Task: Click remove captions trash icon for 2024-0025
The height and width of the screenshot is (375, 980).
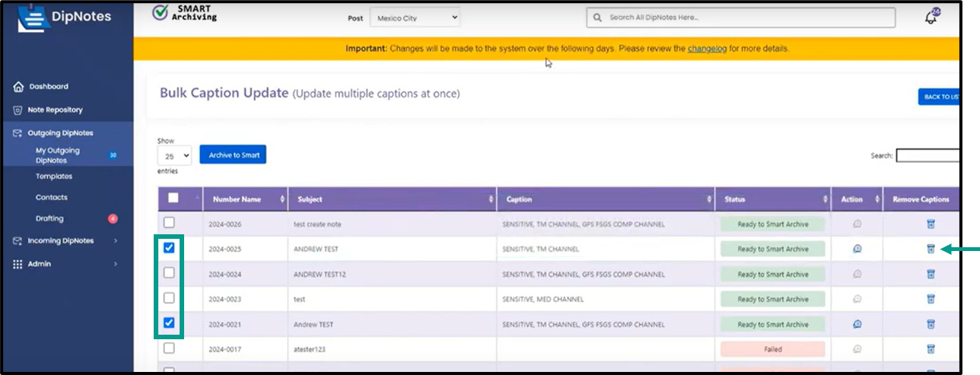Action: pyautogui.click(x=931, y=249)
